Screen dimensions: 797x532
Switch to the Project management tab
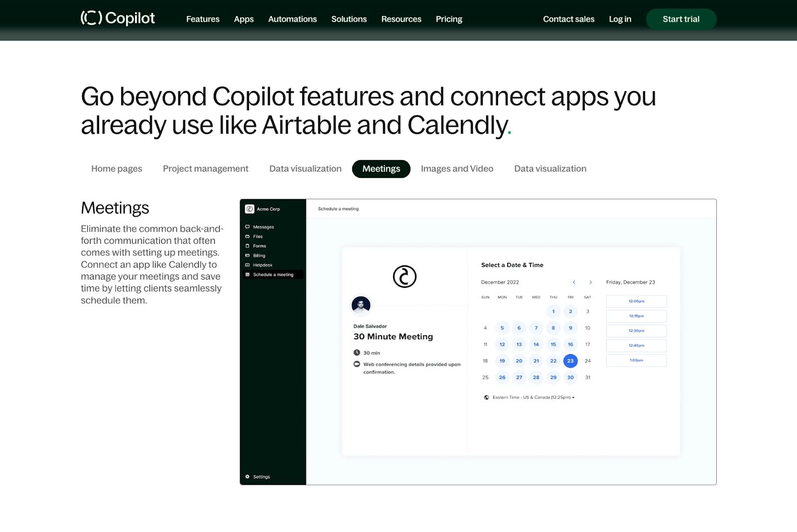(205, 169)
